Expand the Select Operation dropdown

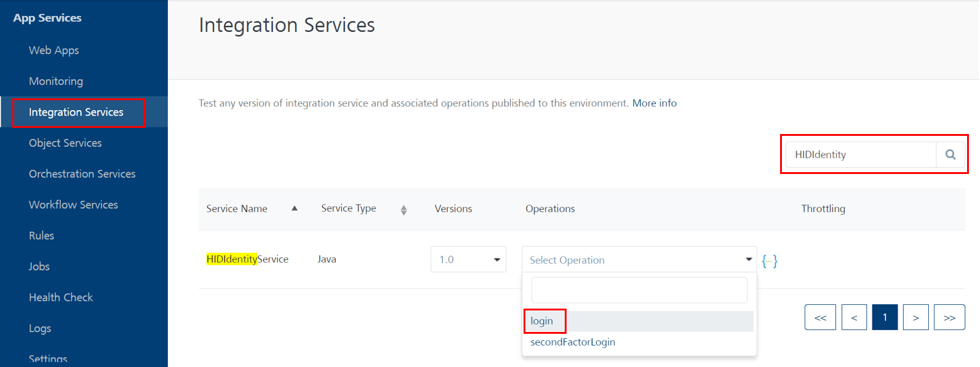639,259
